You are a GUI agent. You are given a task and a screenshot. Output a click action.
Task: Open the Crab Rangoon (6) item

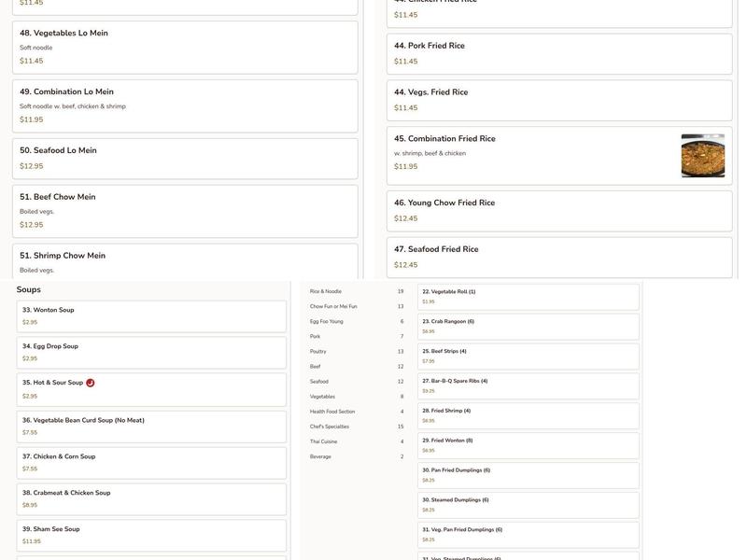click(x=528, y=326)
